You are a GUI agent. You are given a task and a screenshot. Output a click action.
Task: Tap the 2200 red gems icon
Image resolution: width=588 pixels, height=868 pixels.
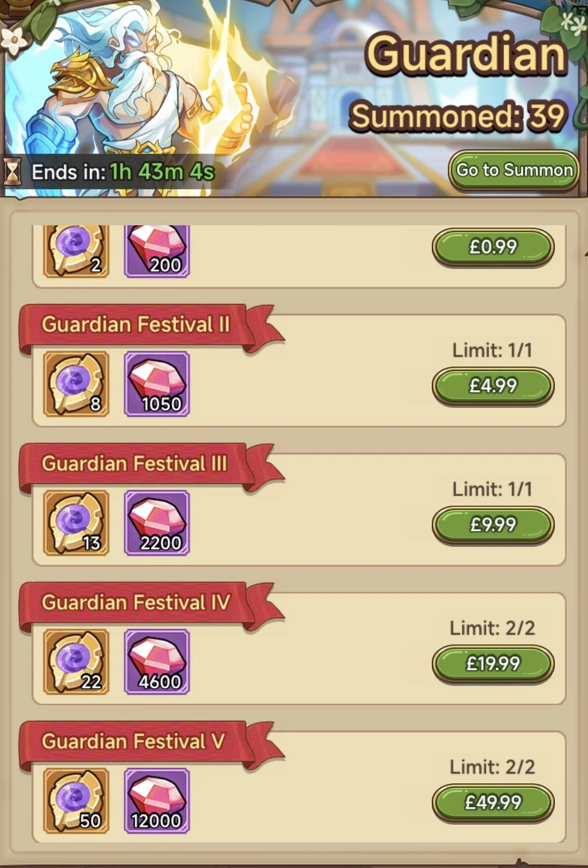[x=157, y=523]
